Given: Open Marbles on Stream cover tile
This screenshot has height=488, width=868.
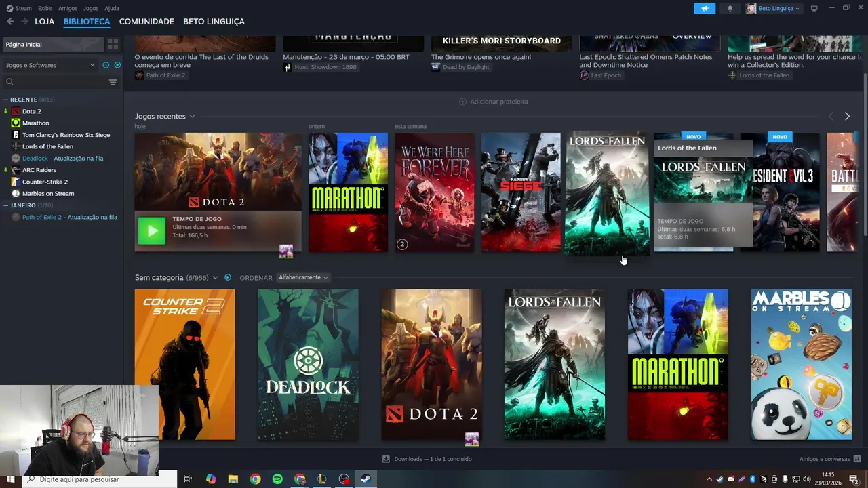Looking at the screenshot, I should (802, 365).
